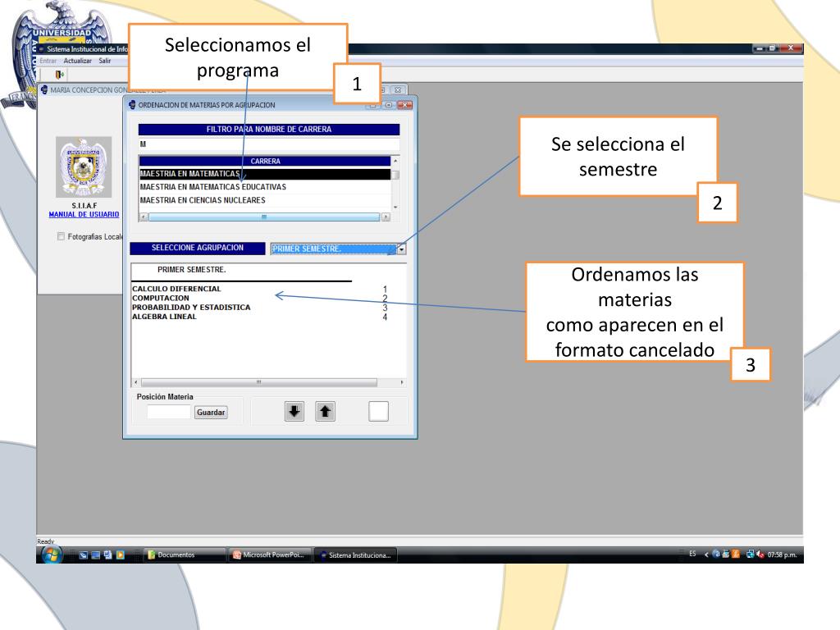This screenshot has height=630, width=840.
Task: Click the Posición Materia input field
Action: 168,413
